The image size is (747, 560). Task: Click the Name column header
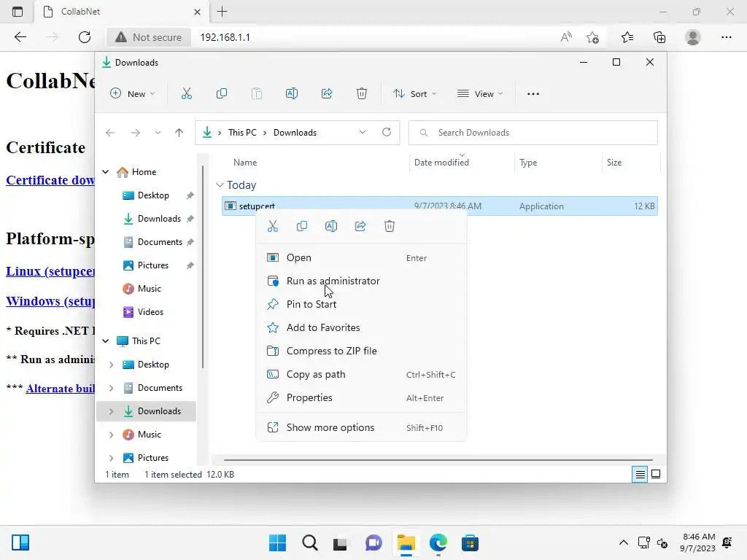(x=245, y=163)
